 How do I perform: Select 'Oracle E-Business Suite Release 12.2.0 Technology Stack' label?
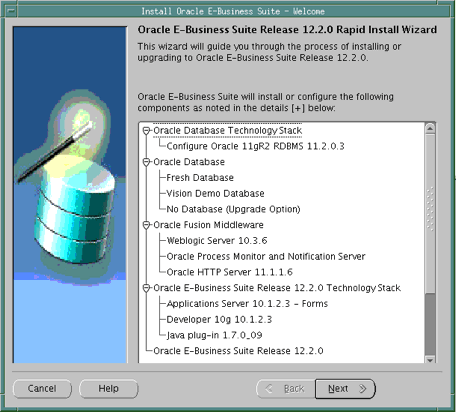click(x=277, y=288)
